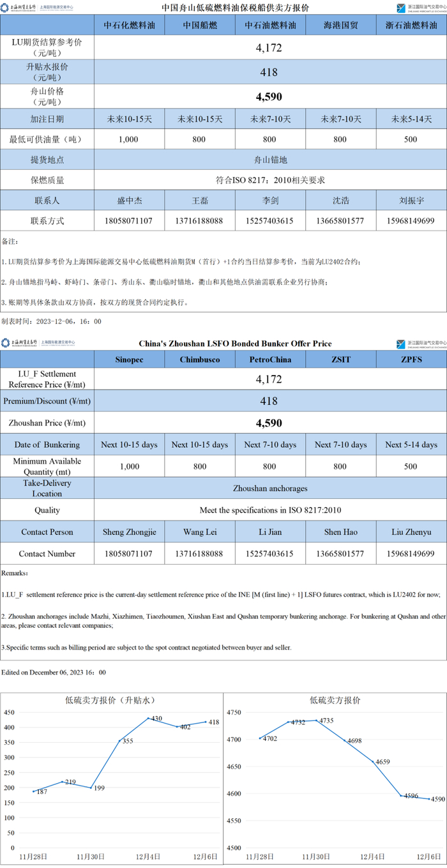Click the 4659 data label on price chart
447x868 pixels.
coord(383,762)
